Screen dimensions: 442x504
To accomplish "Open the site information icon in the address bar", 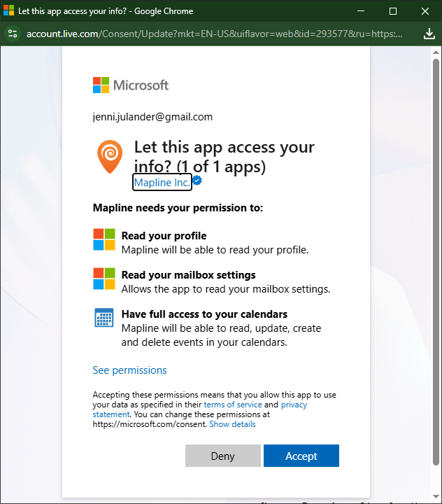I will click(13, 34).
